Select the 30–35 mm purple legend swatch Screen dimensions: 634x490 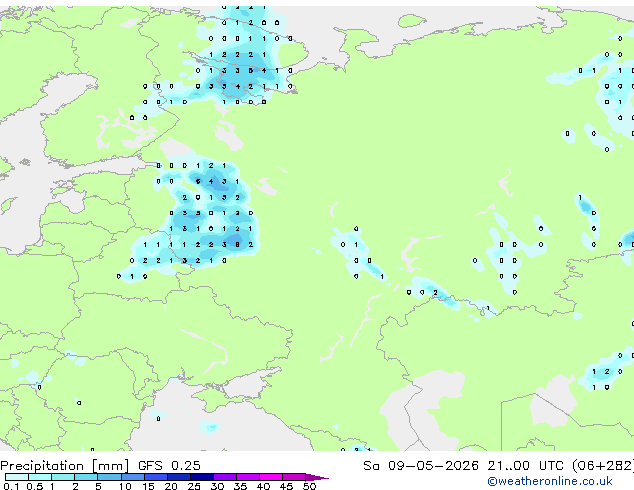click(x=225, y=477)
